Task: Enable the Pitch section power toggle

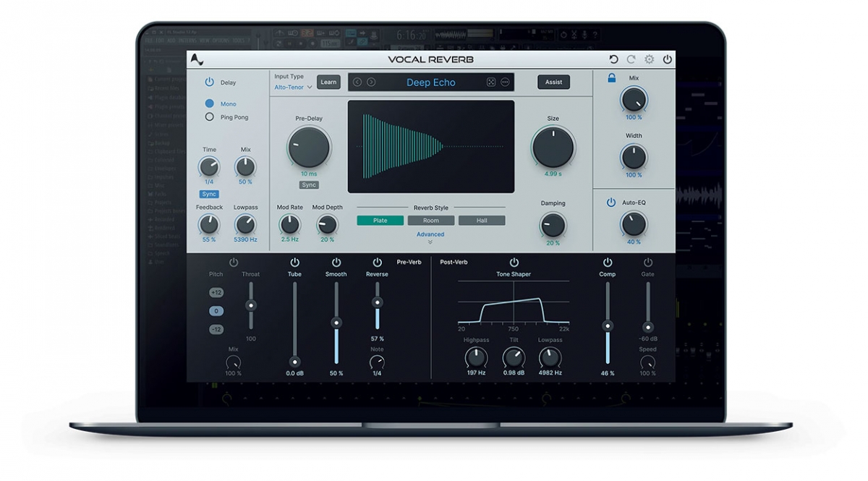Action: pos(233,262)
